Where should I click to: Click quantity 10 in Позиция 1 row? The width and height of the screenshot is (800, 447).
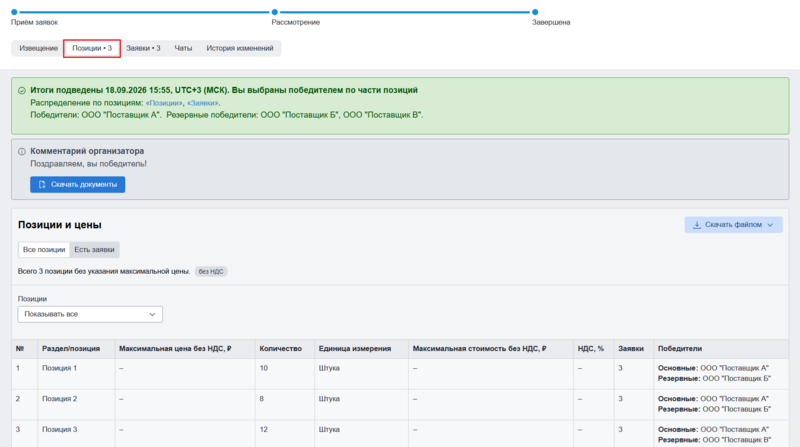[x=264, y=368]
